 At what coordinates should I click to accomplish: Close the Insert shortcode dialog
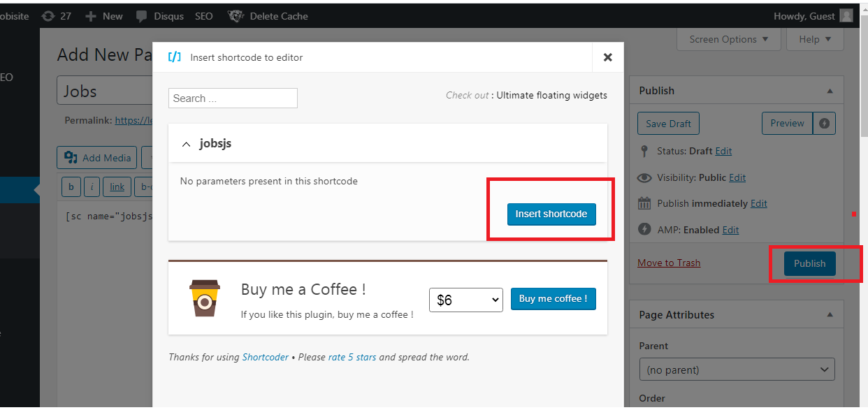tap(607, 57)
